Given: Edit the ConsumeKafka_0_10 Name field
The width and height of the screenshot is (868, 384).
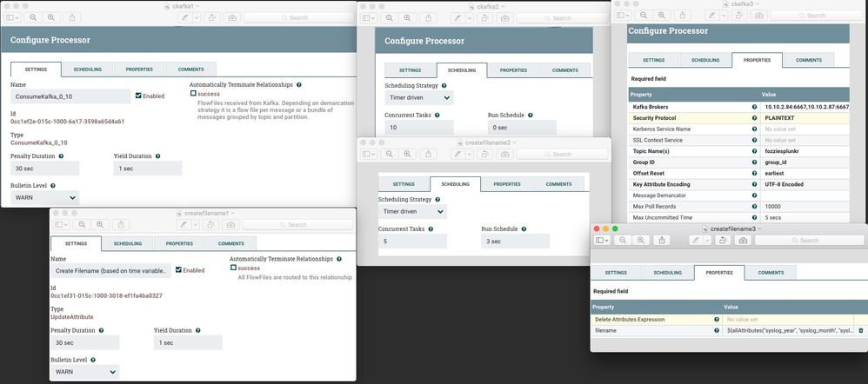Looking at the screenshot, I should pos(70,96).
